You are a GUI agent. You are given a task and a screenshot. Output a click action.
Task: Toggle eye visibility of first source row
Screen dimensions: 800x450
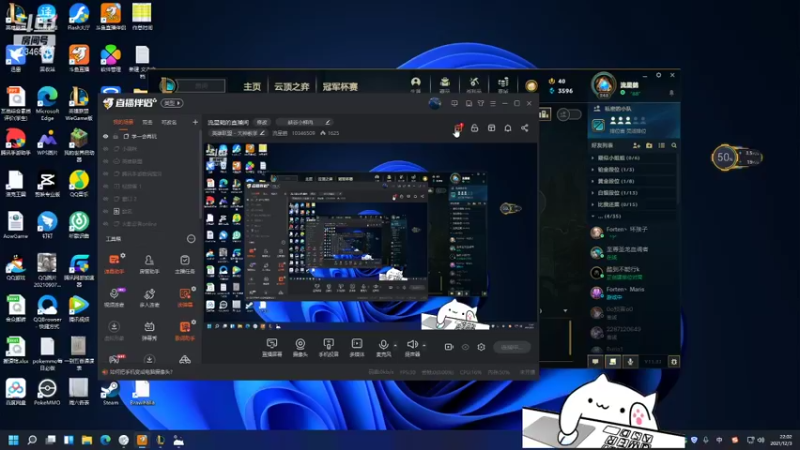point(106,137)
